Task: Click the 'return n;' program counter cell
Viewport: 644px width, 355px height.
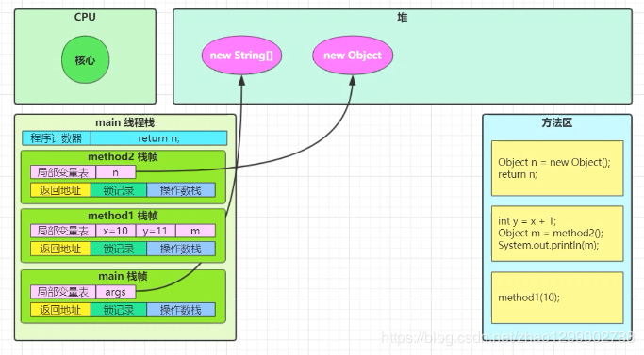Action: [x=159, y=138]
